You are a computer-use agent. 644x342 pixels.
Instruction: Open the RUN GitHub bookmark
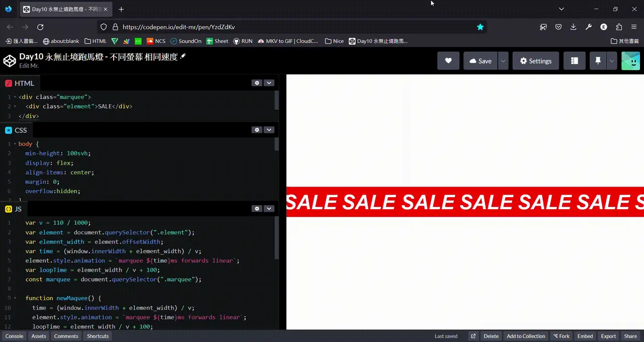243,41
